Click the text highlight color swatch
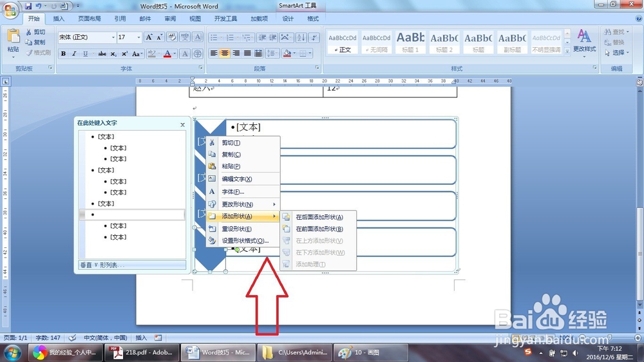 pos(151,53)
